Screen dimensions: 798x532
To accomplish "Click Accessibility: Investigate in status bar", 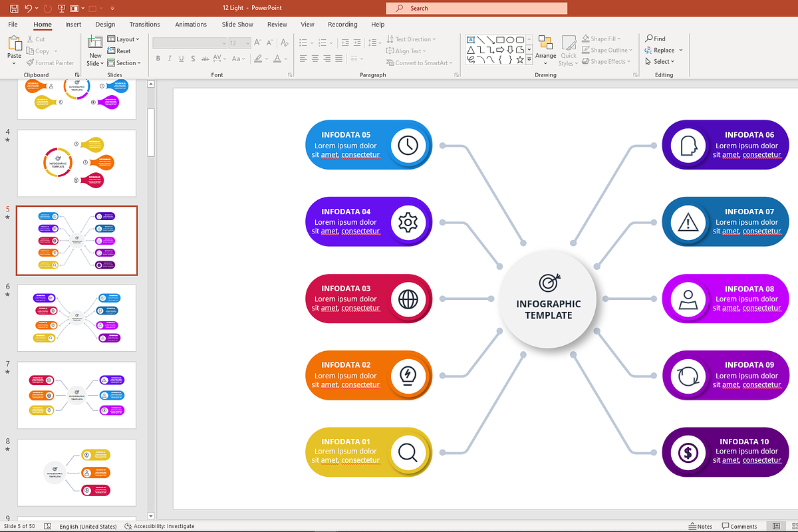I will pos(160,526).
